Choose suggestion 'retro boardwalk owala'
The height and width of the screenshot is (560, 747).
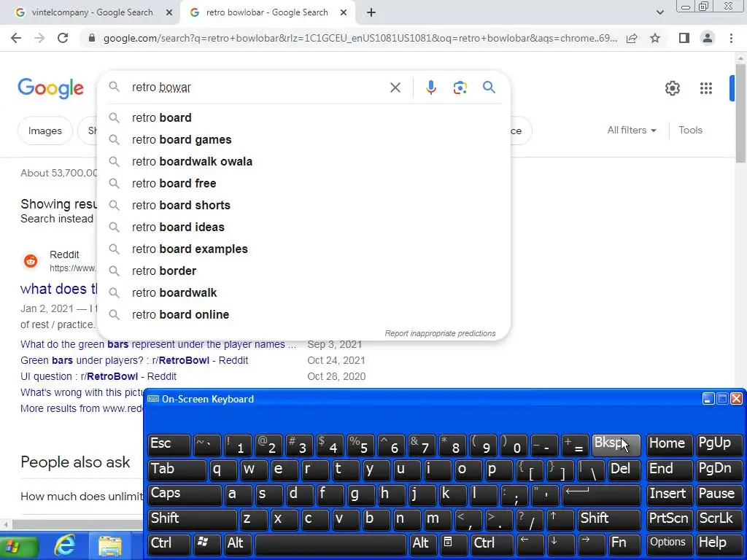[x=303, y=161]
